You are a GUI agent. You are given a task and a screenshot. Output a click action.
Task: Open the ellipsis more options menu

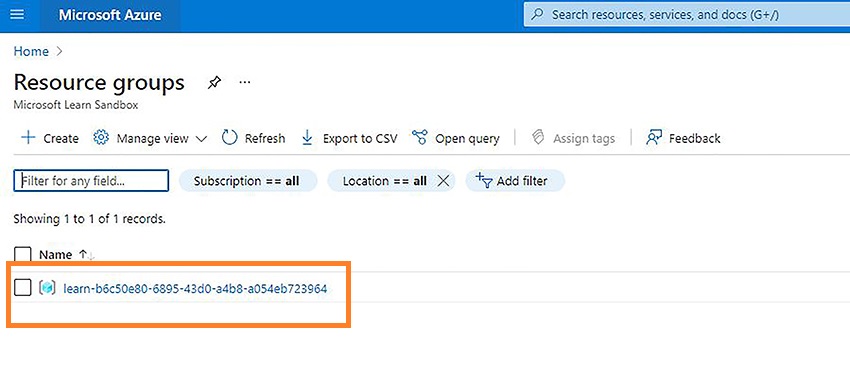(245, 83)
